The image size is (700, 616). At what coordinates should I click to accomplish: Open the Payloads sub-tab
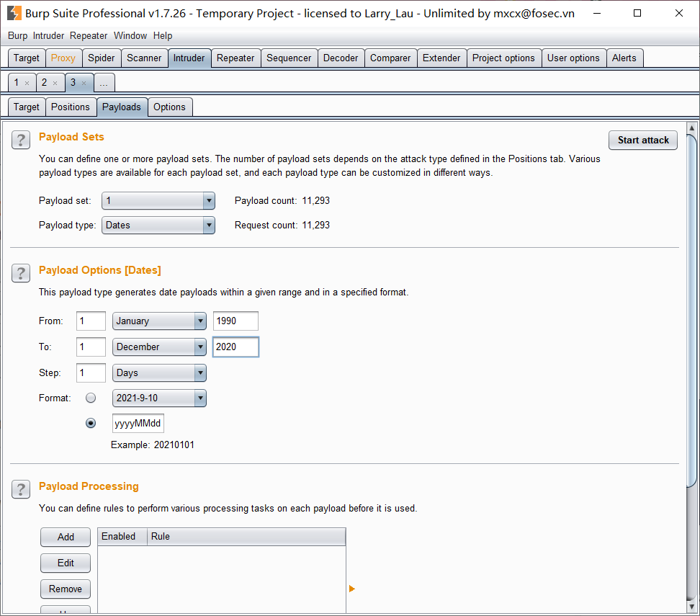tap(122, 107)
